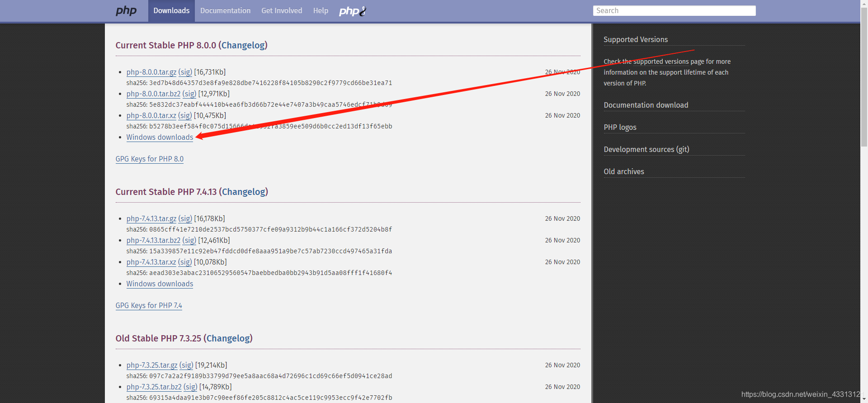Open PHP logos sidebar link
The height and width of the screenshot is (403, 868).
click(x=620, y=127)
